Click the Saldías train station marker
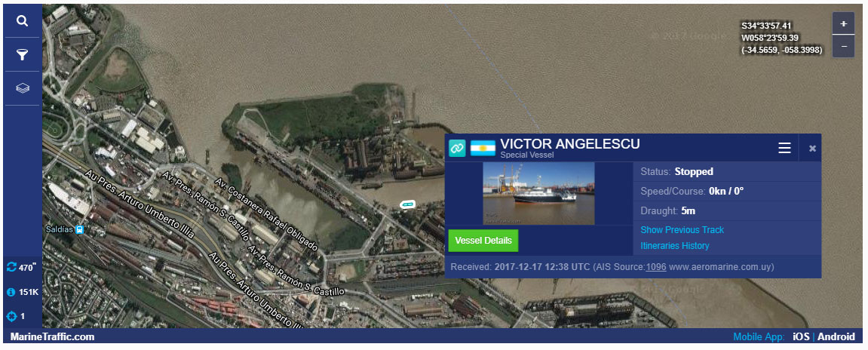868x350 pixels. pyautogui.click(x=80, y=229)
